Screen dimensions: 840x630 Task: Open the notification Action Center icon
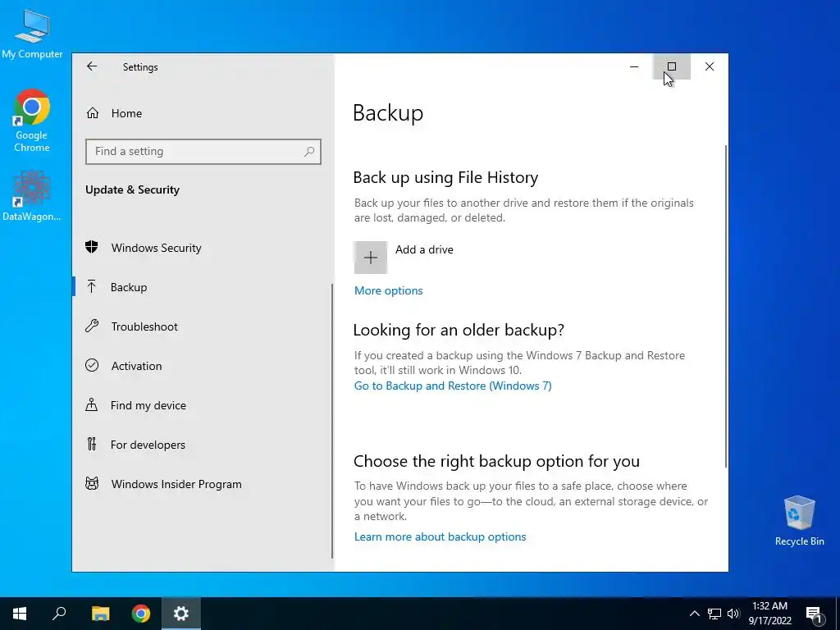tap(815, 614)
